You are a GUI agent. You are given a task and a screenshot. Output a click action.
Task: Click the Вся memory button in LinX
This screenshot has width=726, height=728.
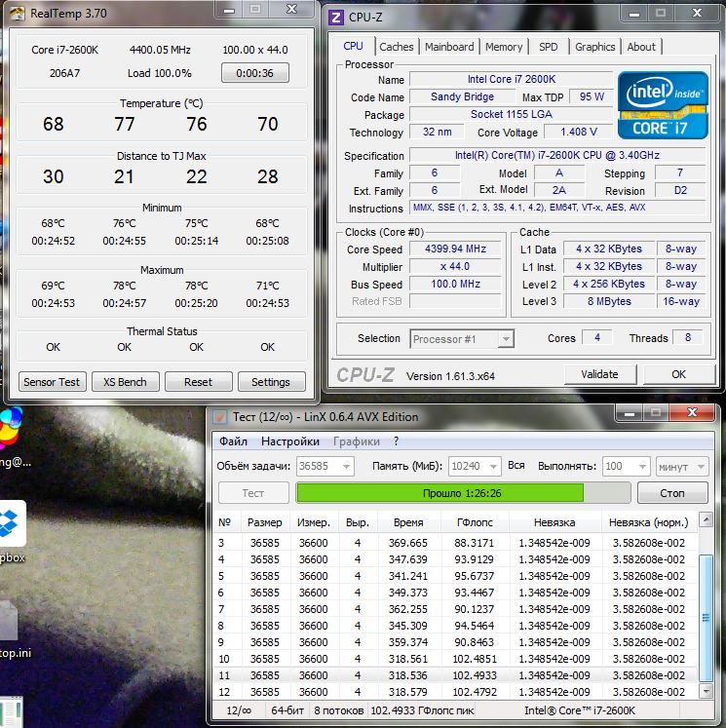[516, 465]
